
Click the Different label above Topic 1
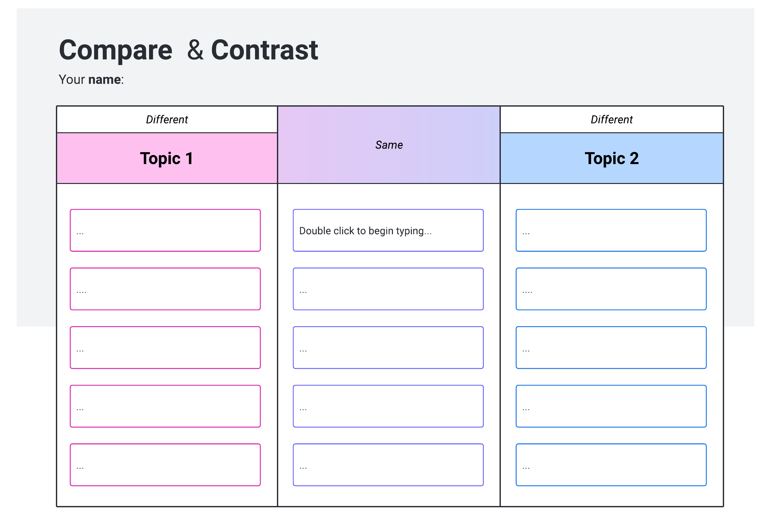[x=167, y=120]
